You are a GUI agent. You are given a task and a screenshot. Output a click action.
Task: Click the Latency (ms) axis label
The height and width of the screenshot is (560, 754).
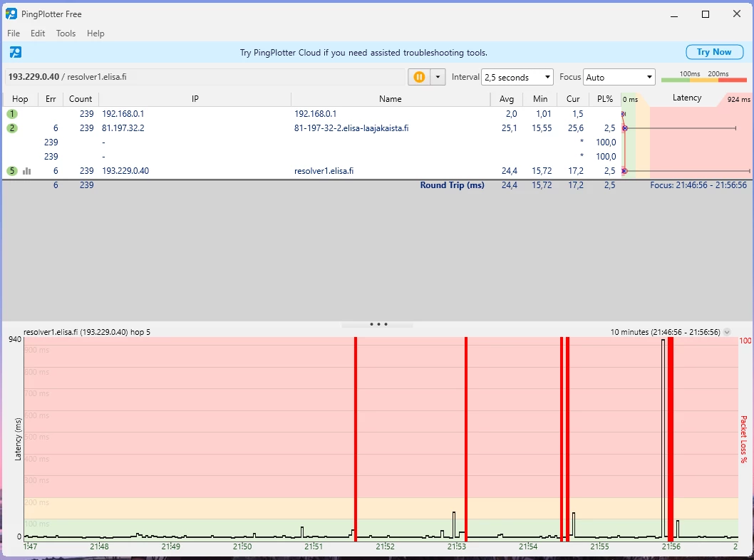[18, 439]
